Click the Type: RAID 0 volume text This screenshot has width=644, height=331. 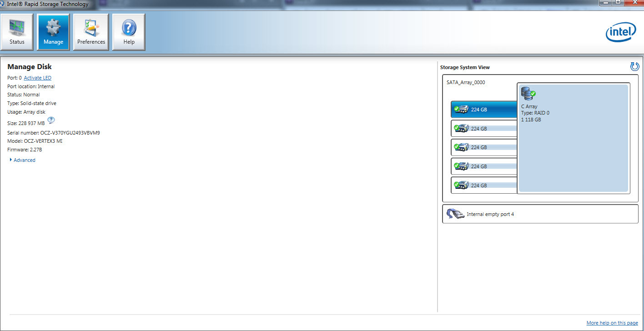click(535, 113)
